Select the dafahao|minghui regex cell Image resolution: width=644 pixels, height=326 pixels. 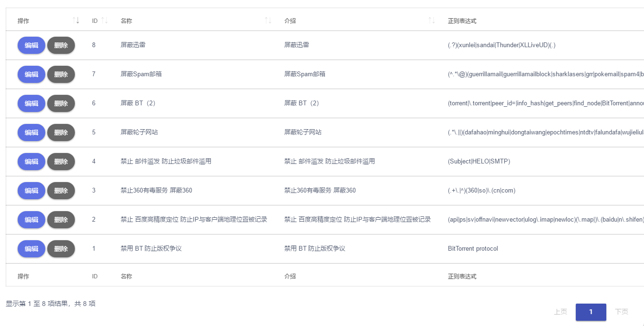[546, 132]
